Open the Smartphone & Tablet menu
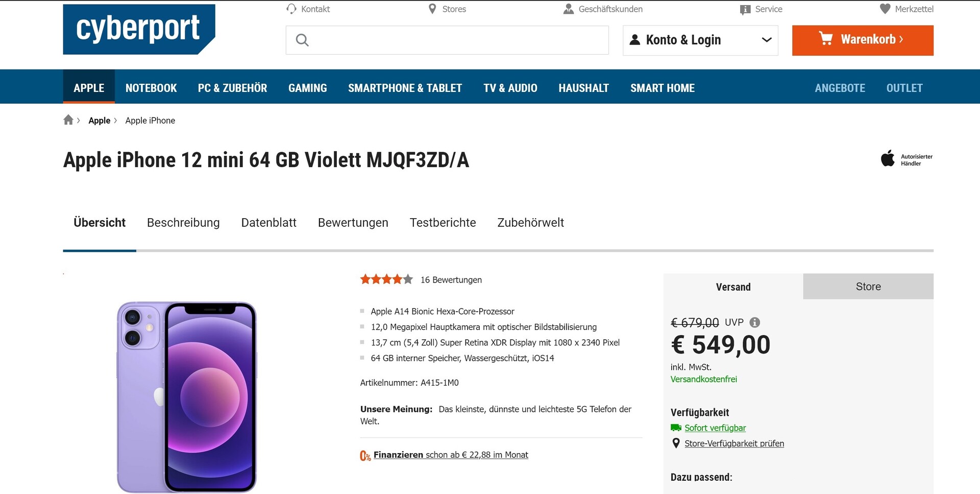 [405, 88]
